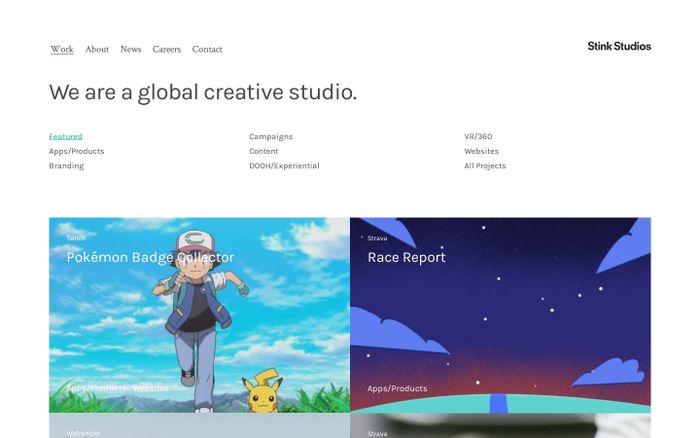Filter projects by Websites

pos(481,151)
